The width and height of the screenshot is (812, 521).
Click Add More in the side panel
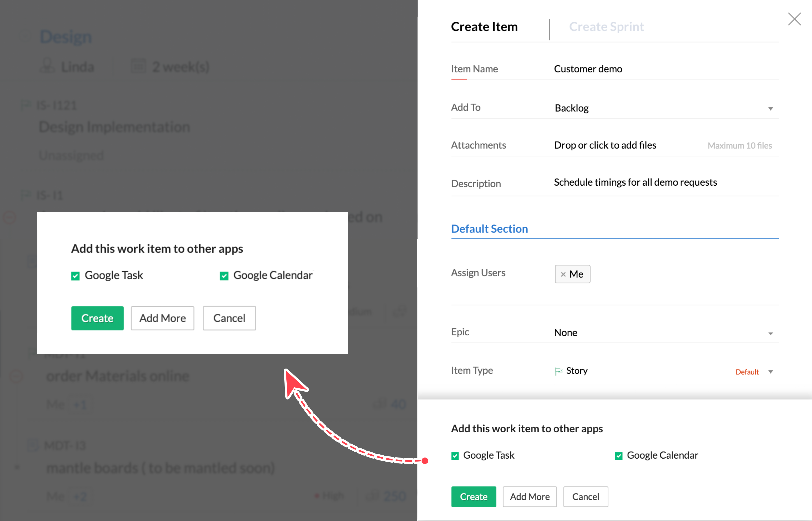pyautogui.click(x=530, y=497)
